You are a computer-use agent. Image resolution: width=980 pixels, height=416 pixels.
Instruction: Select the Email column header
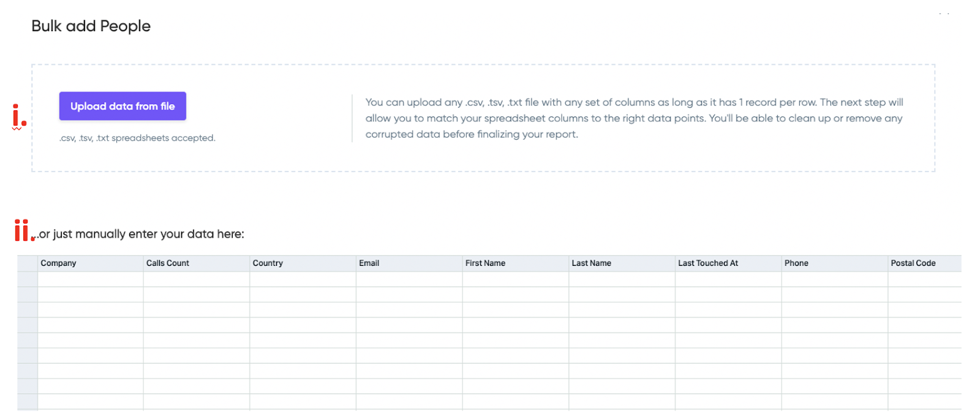[409, 263]
